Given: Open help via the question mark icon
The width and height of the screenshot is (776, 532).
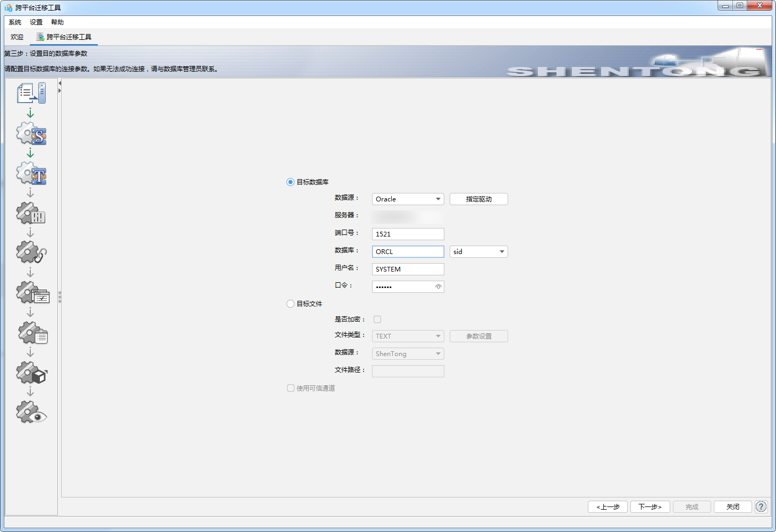Looking at the screenshot, I should tap(761, 506).
